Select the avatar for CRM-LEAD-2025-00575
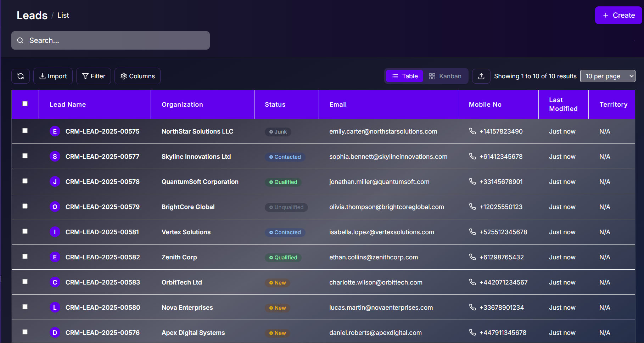 [x=55, y=131]
